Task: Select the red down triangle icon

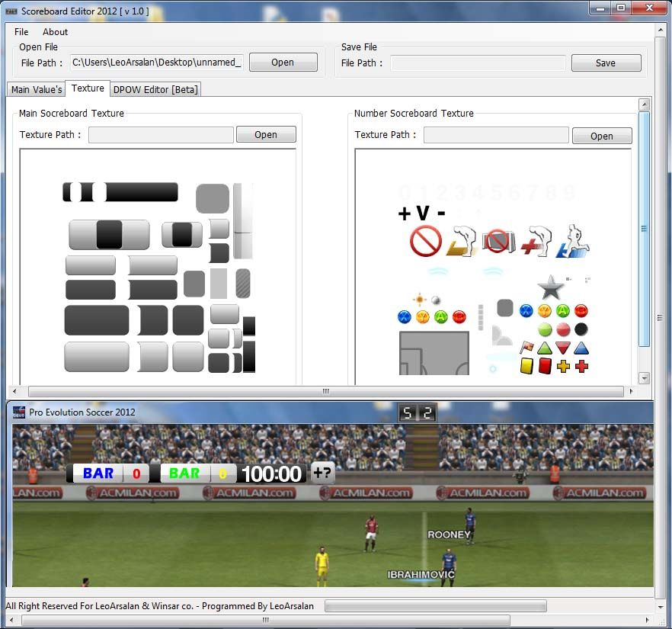Action: tap(563, 348)
